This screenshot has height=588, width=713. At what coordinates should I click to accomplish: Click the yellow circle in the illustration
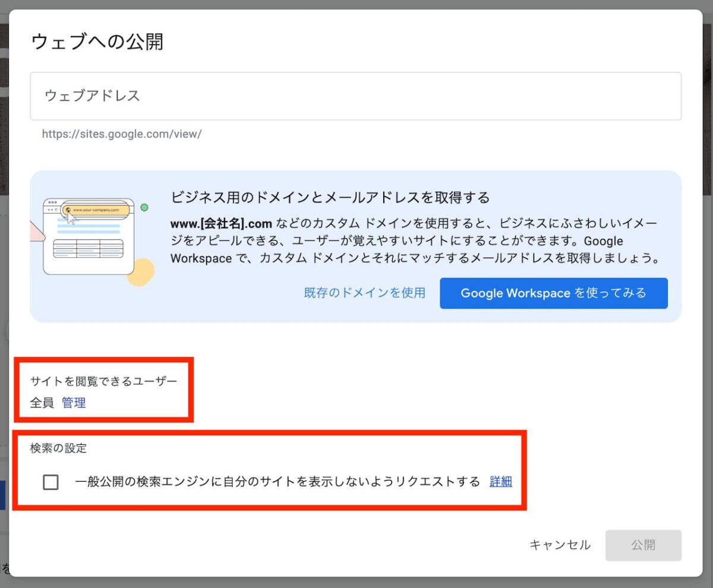141,273
